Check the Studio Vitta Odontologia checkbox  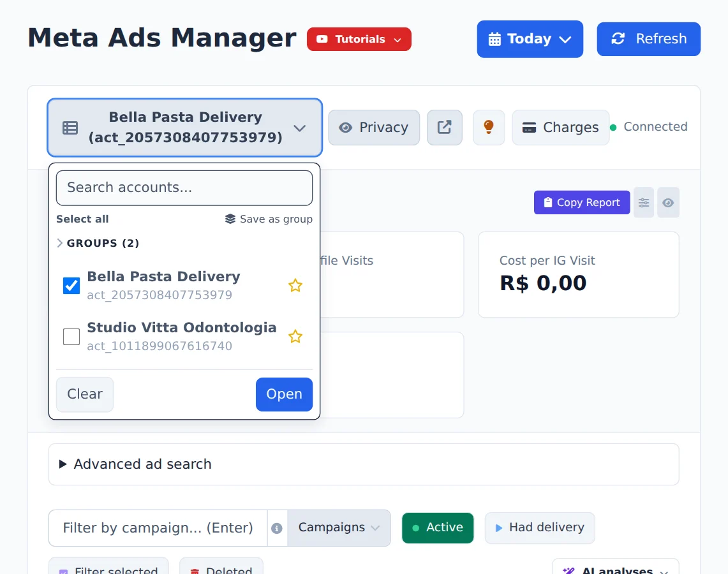coord(71,336)
